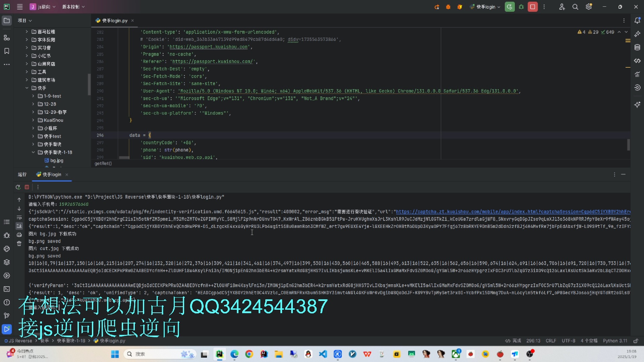This screenshot has height=362, width=644.
Task: Collapse the 快手滑块-1-18 folder
Action: pos(33,152)
